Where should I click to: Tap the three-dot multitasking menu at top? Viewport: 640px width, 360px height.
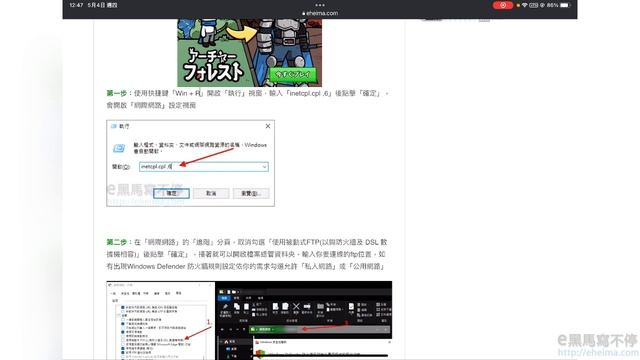320,5
